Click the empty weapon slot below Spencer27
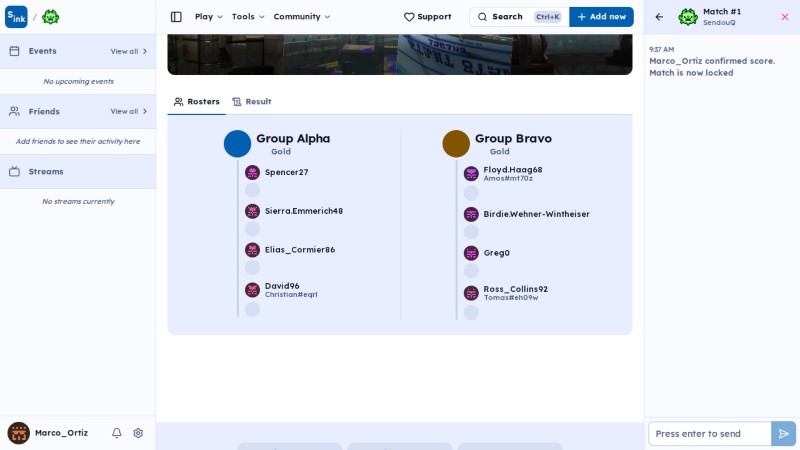 252,190
